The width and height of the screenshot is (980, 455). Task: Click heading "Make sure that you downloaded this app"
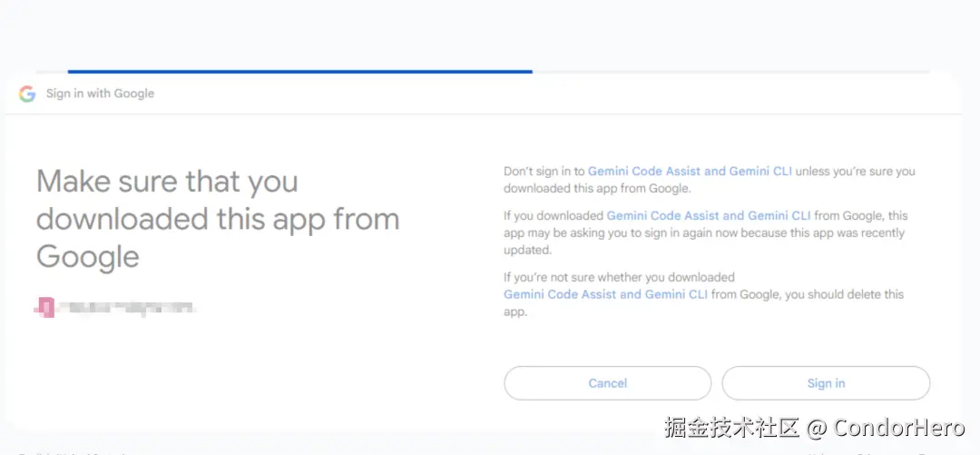pyautogui.click(x=218, y=219)
